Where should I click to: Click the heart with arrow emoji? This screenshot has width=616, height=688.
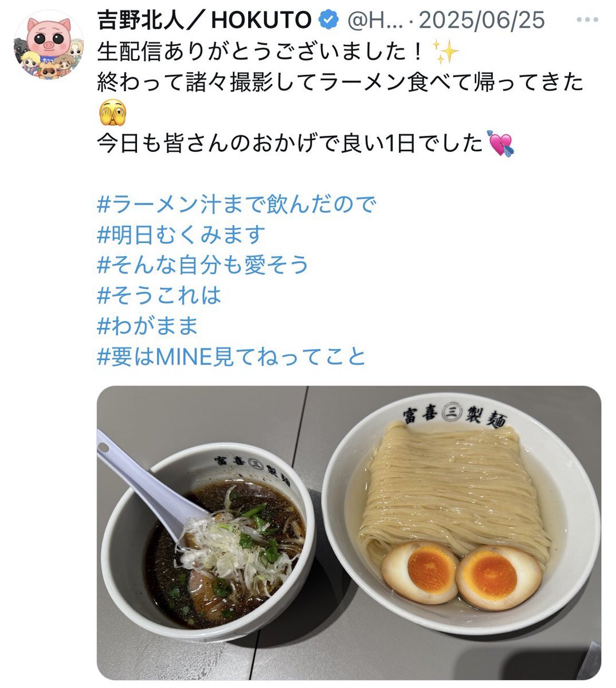coord(500,143)
